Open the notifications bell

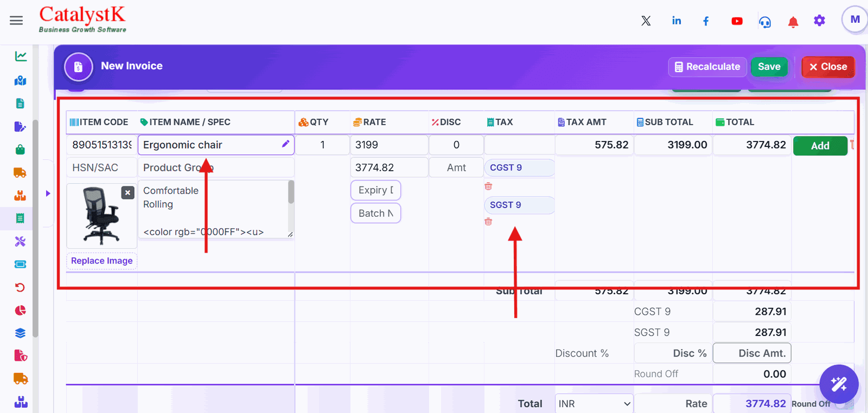pos(793,22)
